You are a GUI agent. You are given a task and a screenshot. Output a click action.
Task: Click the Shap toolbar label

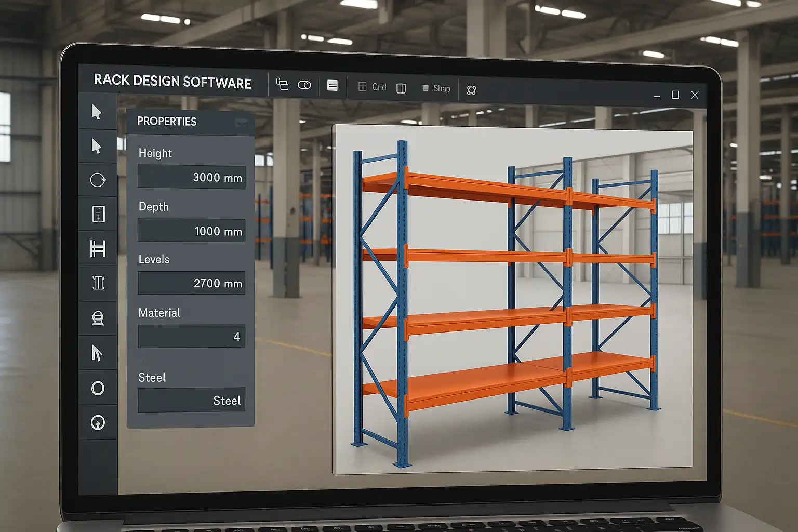click(x=442, y=89)
